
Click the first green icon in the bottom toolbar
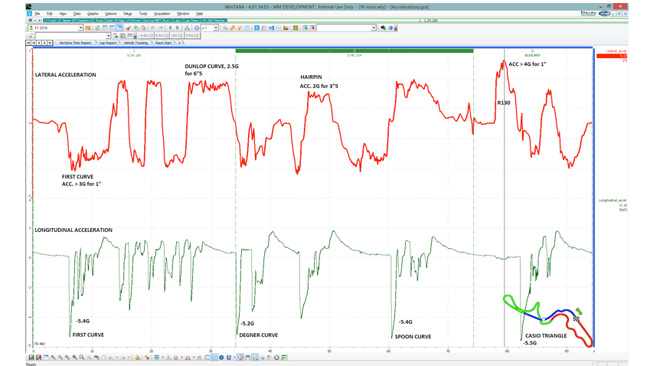tap(32, 357)
